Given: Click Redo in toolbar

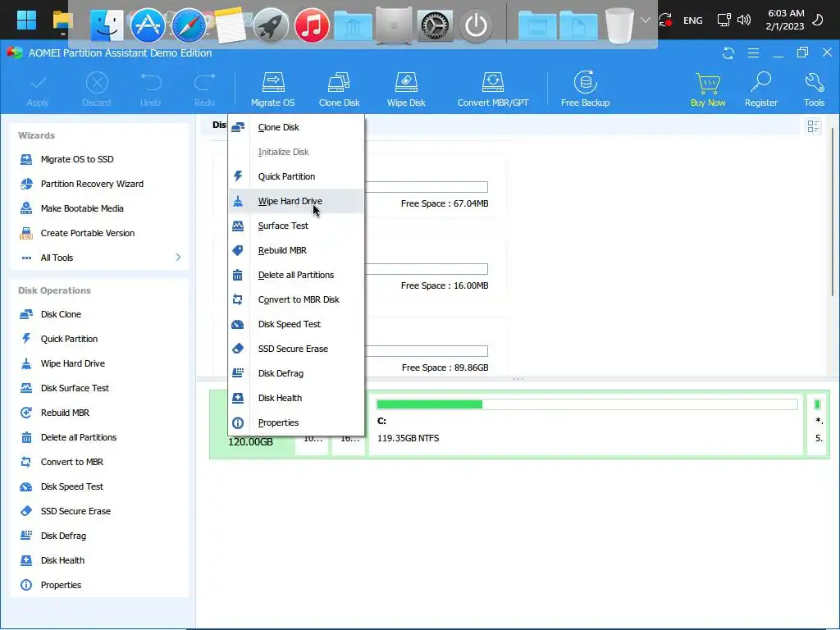Looking at the screenshot, I should pos(204,89).
